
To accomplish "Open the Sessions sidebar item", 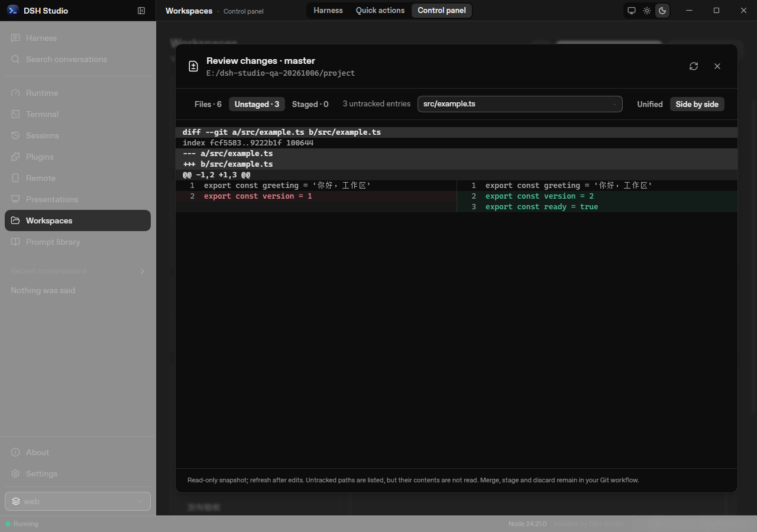I will coord(77,135).
